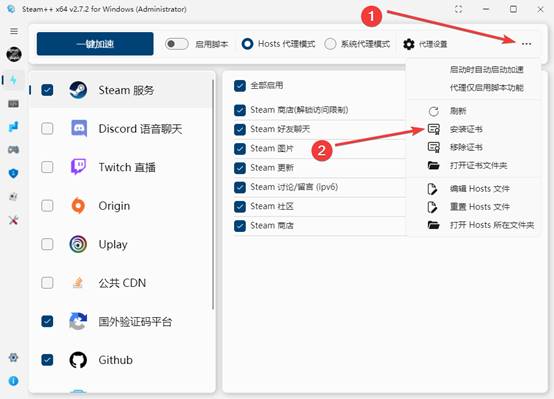The image size is (554, 399).
Task: Click the 一键加速 button
Action: click(x=95, y=44)
